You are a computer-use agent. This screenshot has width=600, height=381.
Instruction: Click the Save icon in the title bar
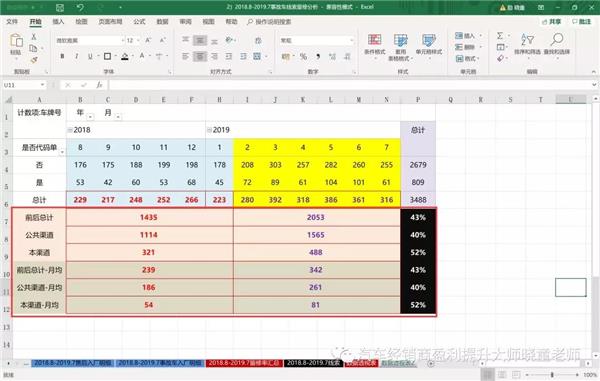(60, 7)
